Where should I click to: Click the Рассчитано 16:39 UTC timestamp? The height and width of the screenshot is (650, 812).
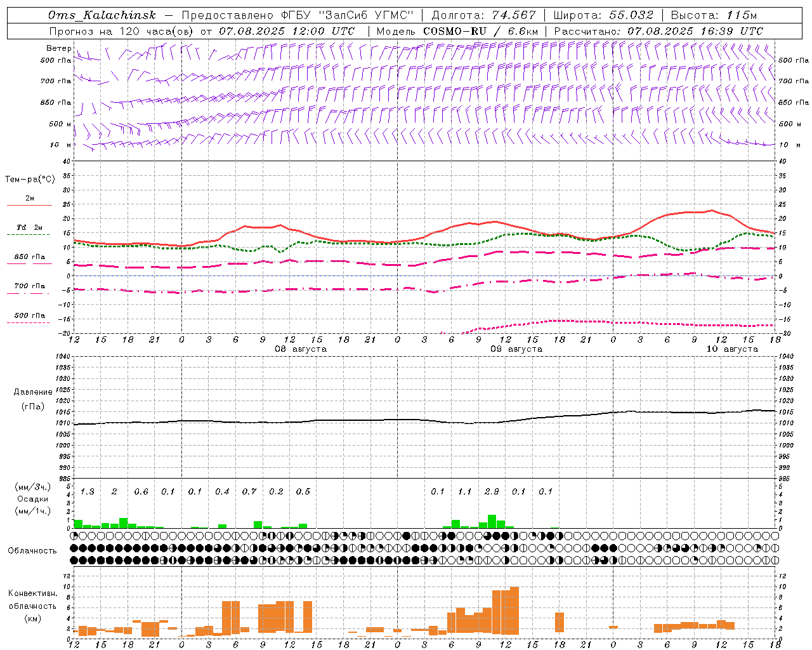coord(658,30)
